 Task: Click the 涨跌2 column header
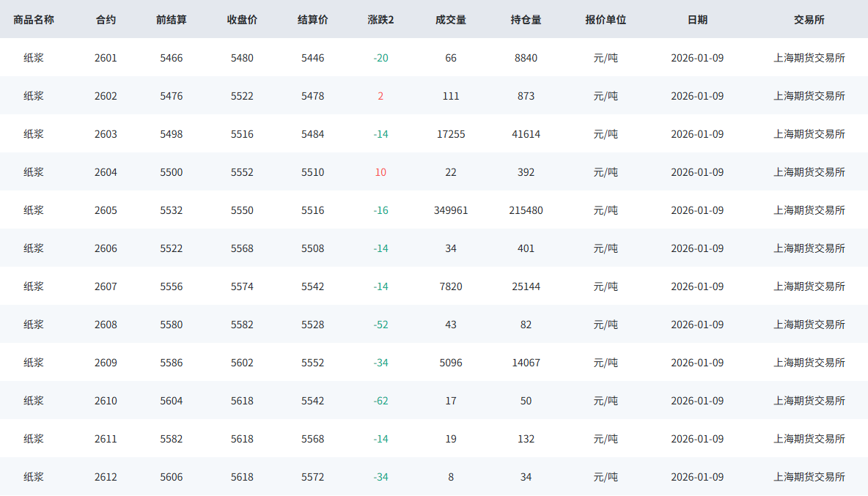click(380, 20)
